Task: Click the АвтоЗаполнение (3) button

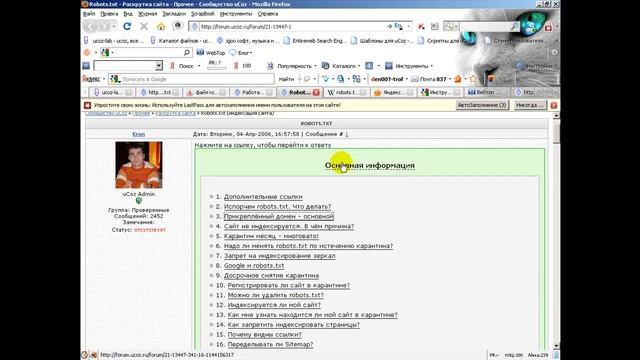Action: [x=482, y=105]
